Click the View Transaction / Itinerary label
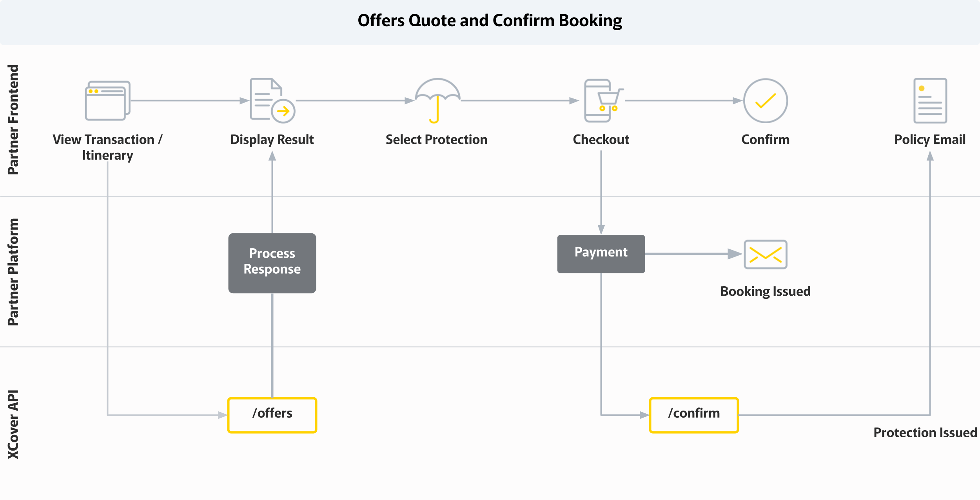This screenshot has width=980, height=500. pos(107,147)
